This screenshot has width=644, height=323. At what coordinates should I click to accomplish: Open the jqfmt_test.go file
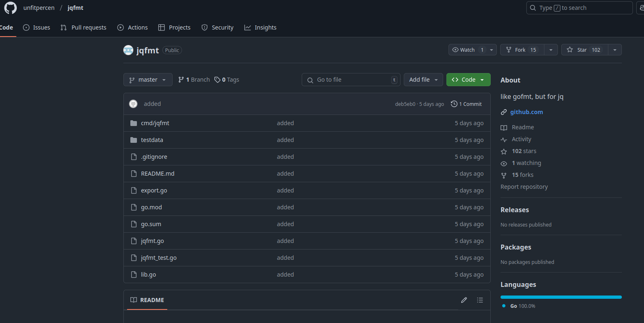coord(159,258)
